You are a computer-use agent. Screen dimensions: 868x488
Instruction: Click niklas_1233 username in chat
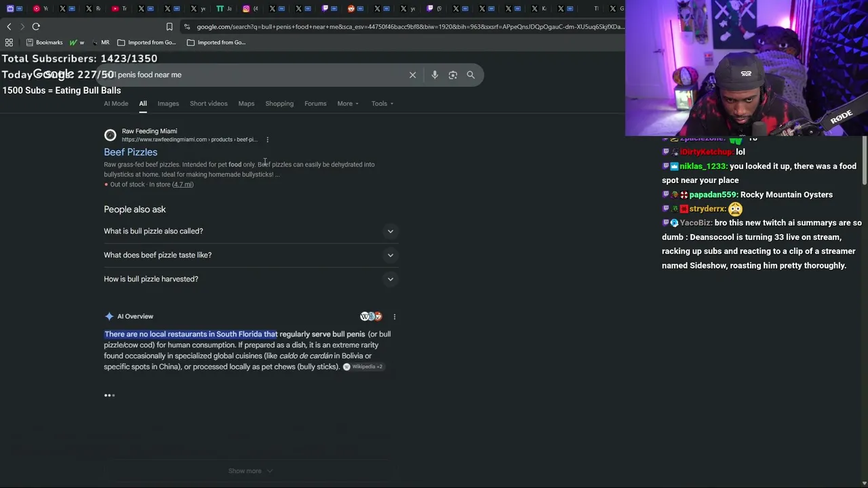(x=703, y=166)
